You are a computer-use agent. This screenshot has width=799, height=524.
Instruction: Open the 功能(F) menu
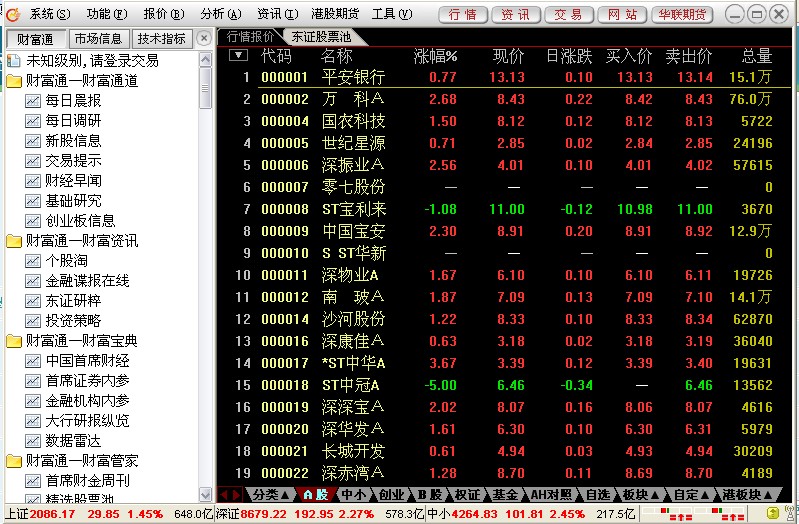click(x=107, y=14)
